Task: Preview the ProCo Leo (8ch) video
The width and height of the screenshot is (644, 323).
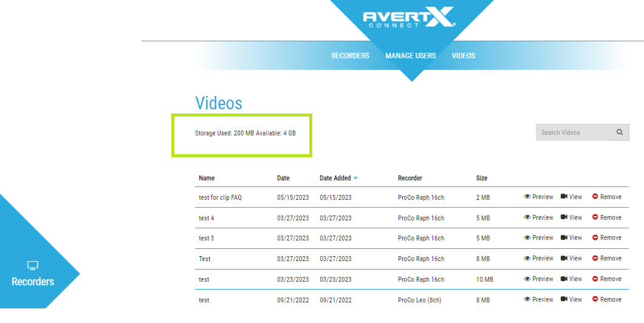Action: point(538,299)
